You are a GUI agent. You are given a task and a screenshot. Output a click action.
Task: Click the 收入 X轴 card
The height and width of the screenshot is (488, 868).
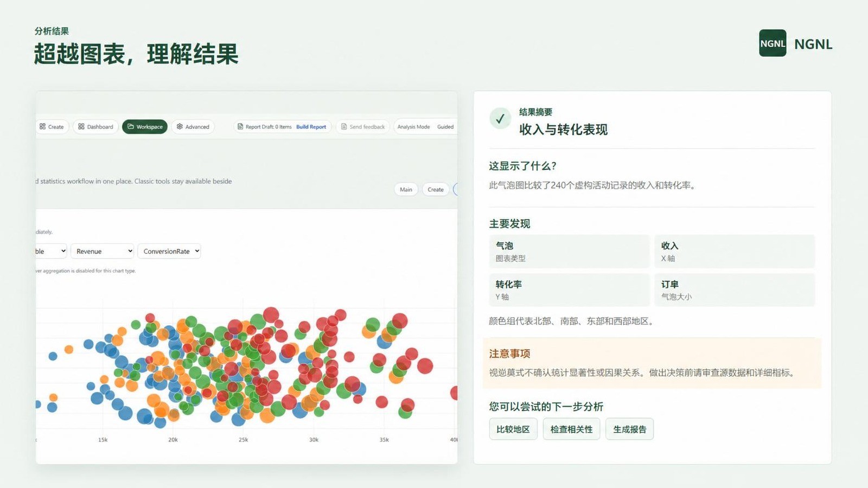tap(735, 252)
